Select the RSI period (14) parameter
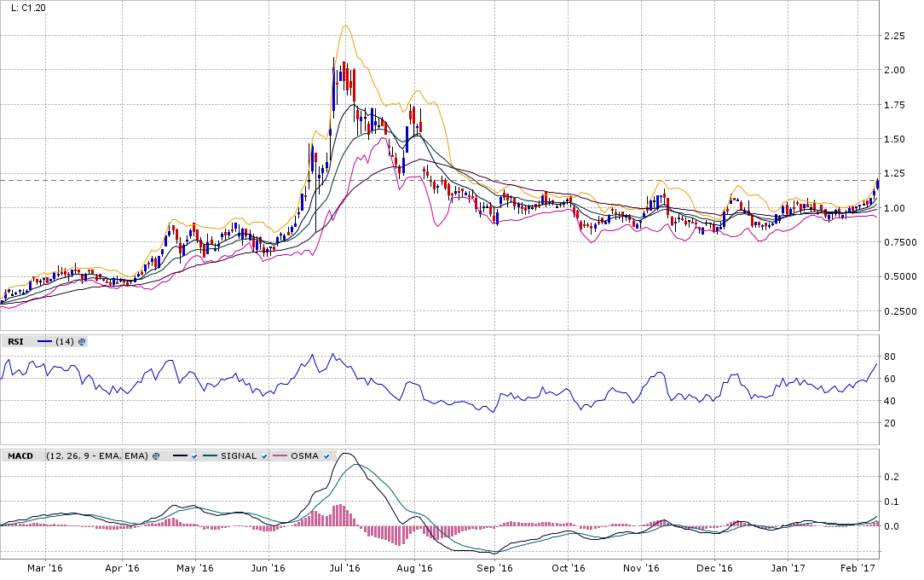Image resolution: width=924 pixels, height=580 pixels. pyautogui.click(x=64, y=341)
